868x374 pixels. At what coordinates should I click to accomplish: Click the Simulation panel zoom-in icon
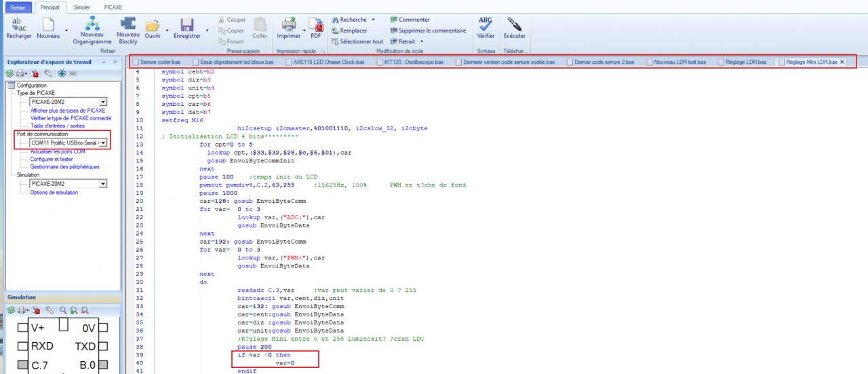pyautogui.click(x=73, y=310)
